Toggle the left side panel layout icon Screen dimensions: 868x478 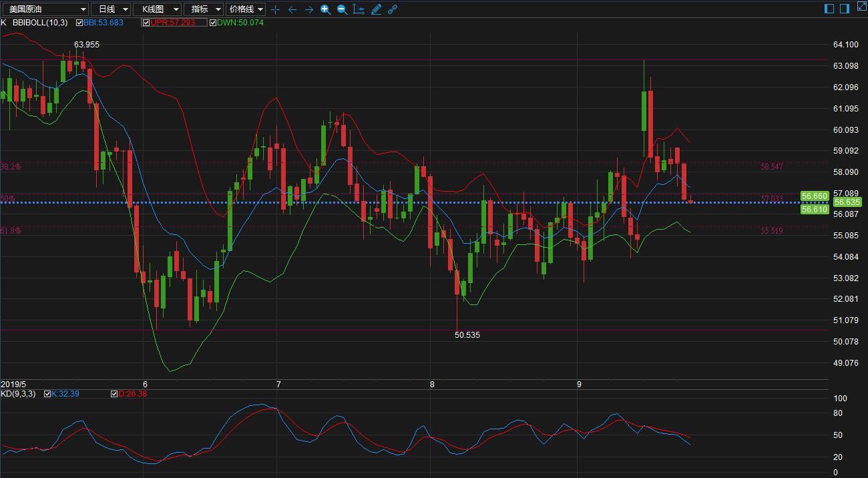829,9
